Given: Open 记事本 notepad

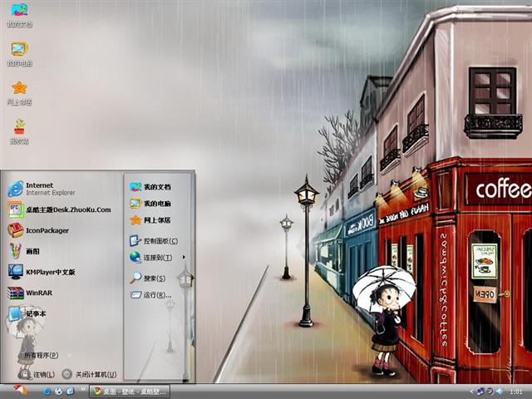Looking at the screenshot, I should pos(27,313).
